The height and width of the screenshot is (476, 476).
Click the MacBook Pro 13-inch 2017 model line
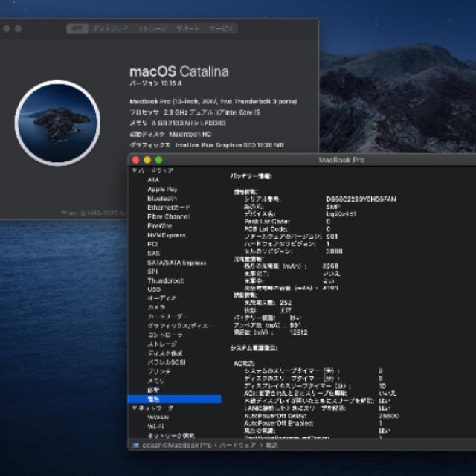point(213,101)
